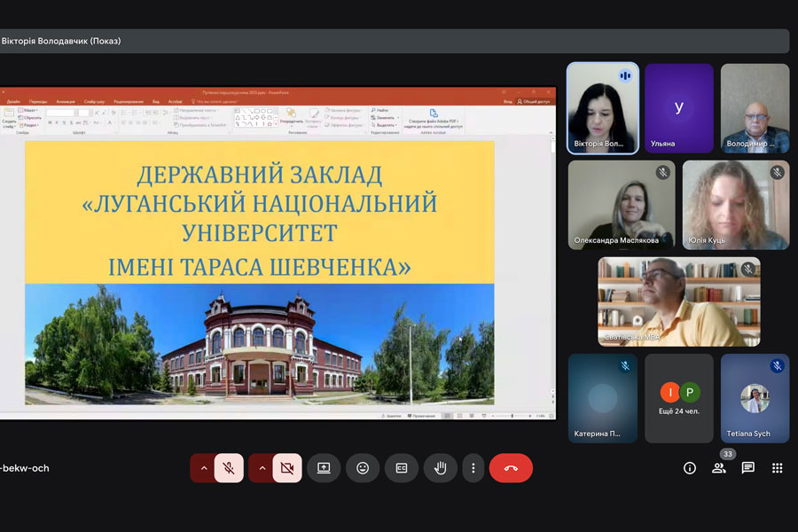Open the meeting details info icon
This screenshot has height=532, width=798.
pyautogui.click(x=690, y=468)
